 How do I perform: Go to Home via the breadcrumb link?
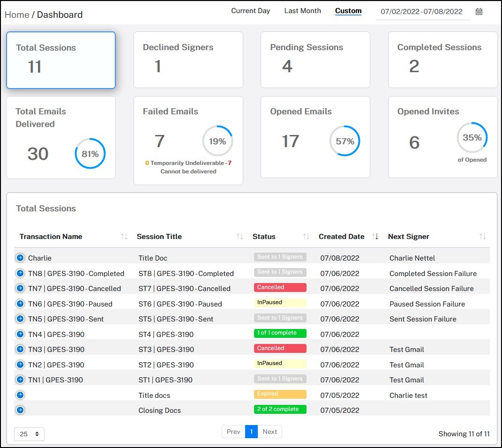click(16, 15)
